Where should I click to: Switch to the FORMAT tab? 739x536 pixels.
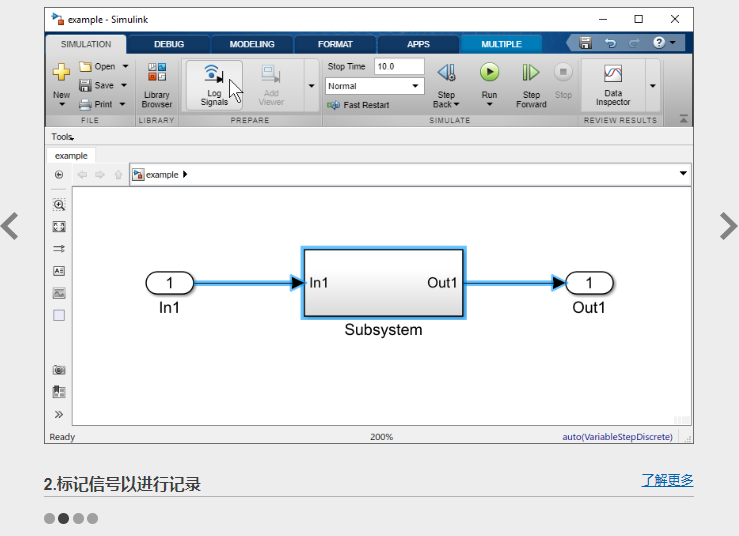tap(335, 44)
